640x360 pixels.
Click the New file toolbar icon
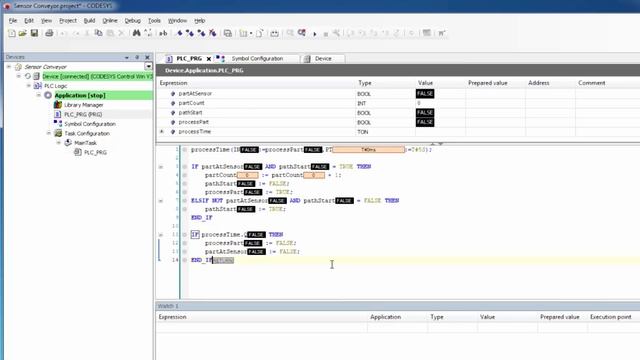point(12,33)
